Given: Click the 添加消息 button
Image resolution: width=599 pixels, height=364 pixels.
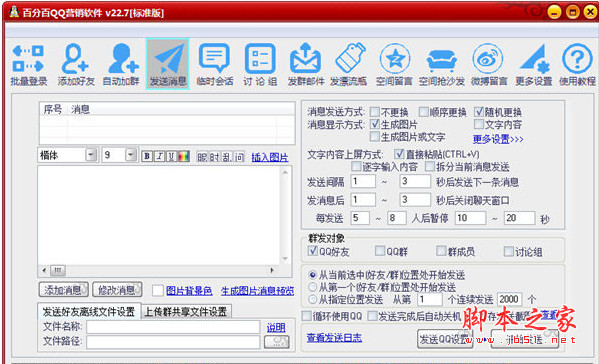Looking at the screenshot, I should [63, 290].
